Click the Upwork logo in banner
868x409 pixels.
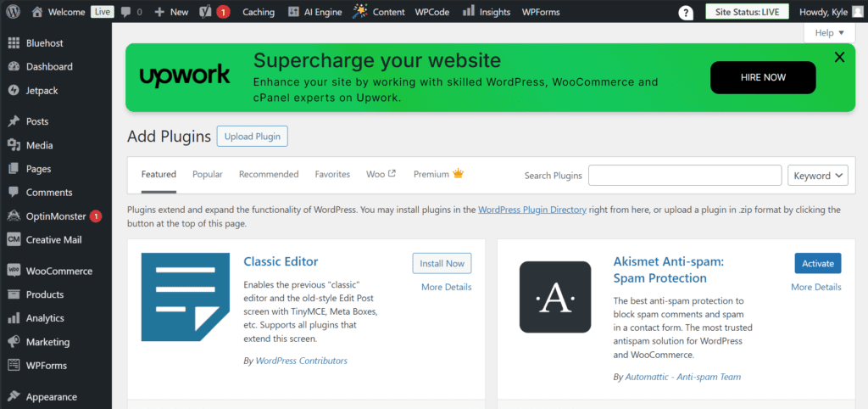point(184,76)
